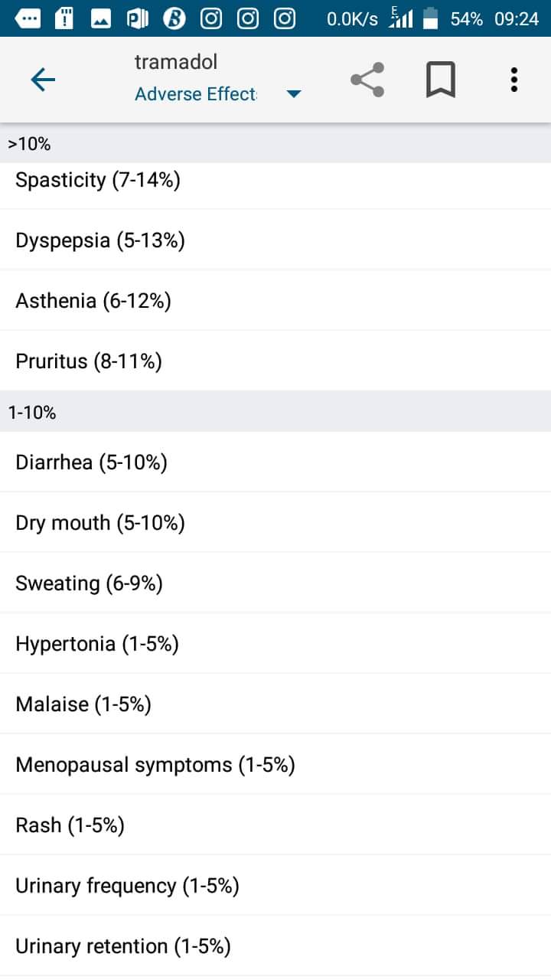Select the Dyspepsia (5-13%) entry
This screenshot has height=980, width=551.
tap(100, 241)
